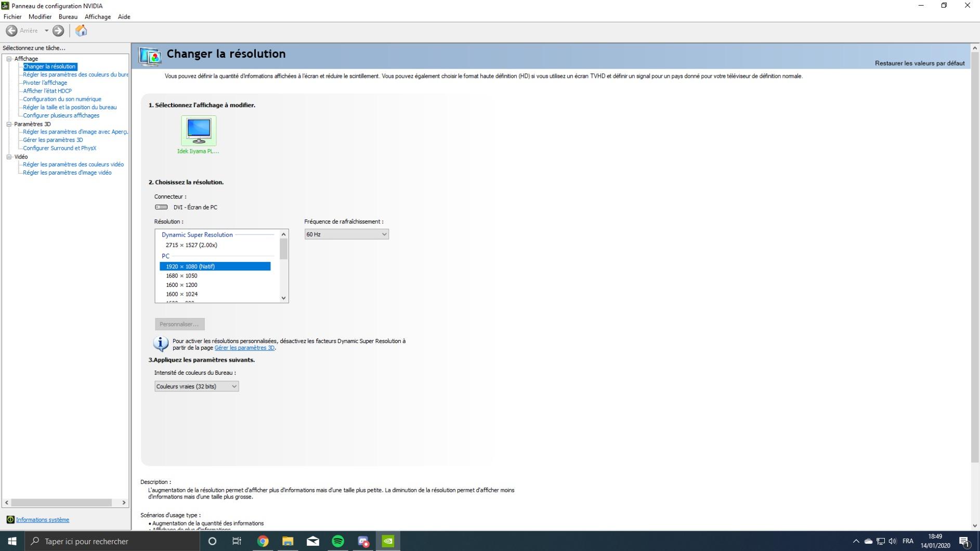Open the NVIDIA Settings icon in the taskbar
This screenshot has height=551, width=980.
click(388, 541)
